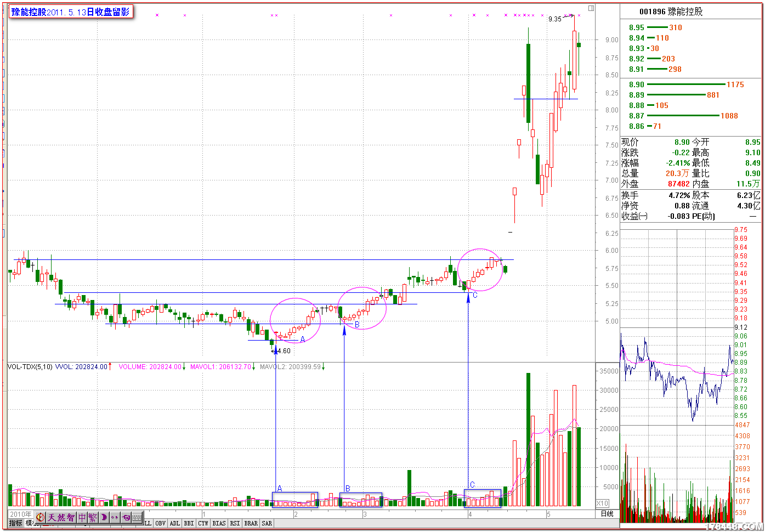This screenshot has width=765, height=532.
Task: Click the 收益(一) -0.083 value
Action: [679, 216]
